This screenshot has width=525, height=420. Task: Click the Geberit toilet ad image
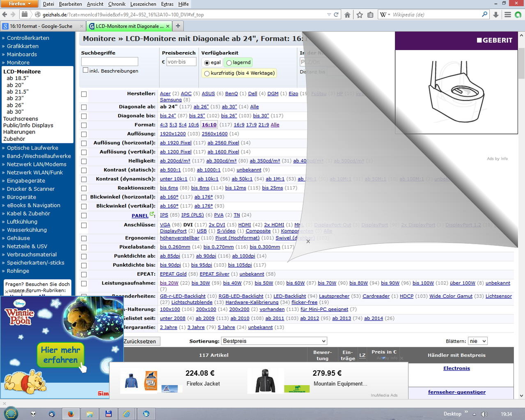click(456, 92)
